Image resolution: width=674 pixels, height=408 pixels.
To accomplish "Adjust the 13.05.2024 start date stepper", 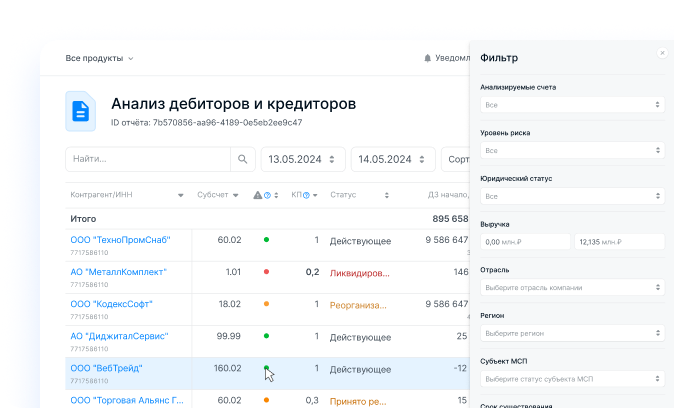I will (334, 159).
